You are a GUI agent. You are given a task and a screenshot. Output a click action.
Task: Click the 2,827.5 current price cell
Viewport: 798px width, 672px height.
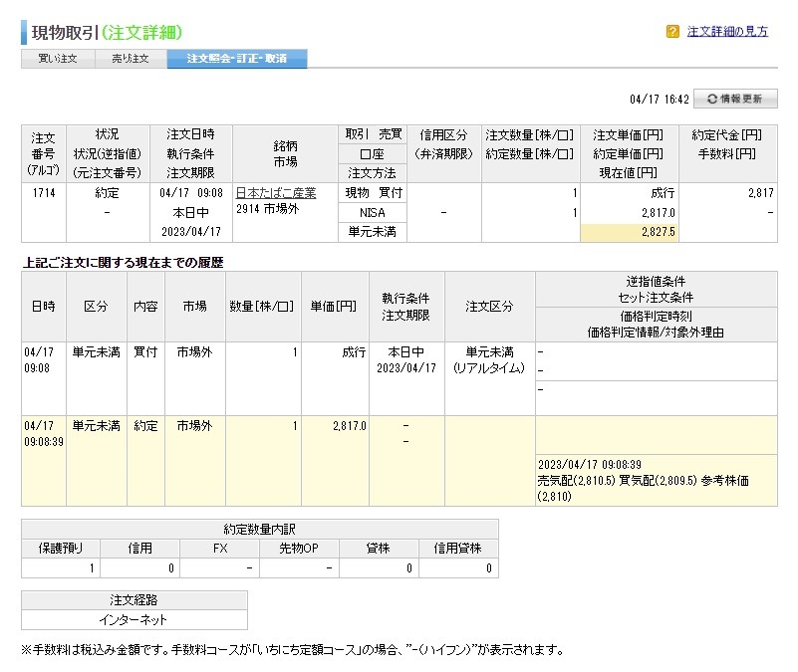629,232
